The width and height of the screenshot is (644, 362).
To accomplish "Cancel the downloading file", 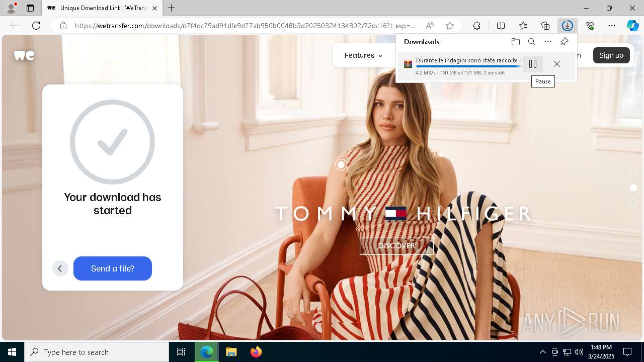I will pyautogui.click(x=556, y=64).
